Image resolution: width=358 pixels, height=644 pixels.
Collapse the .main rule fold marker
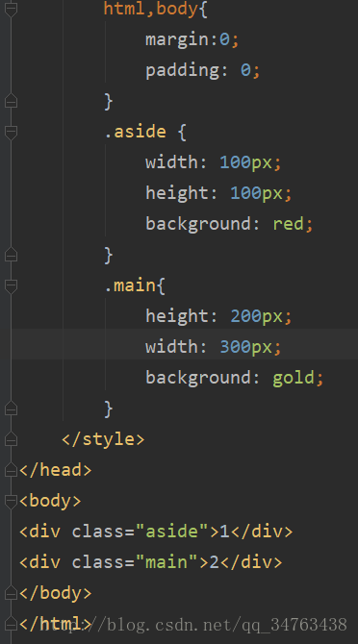(x=12, y=285)
